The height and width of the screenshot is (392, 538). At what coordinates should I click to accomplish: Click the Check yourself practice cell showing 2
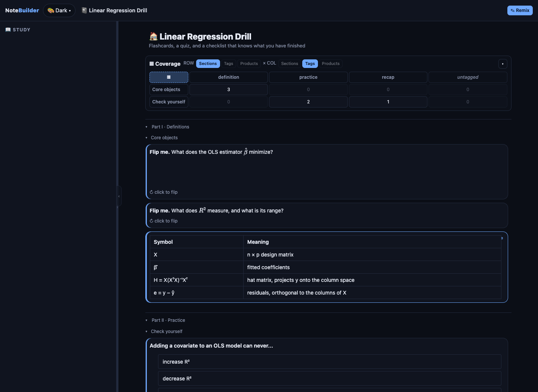[x=308, y=102]
